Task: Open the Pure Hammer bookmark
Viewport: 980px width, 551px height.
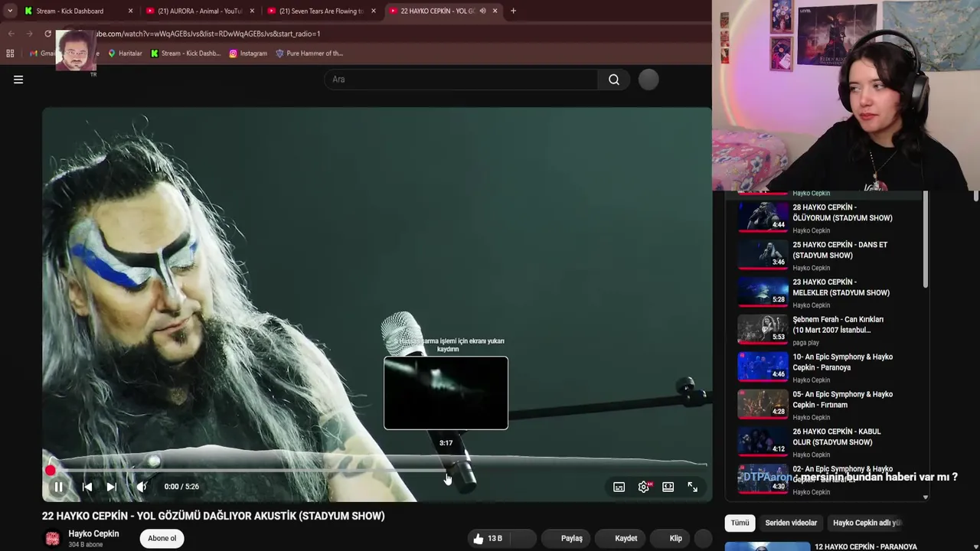Action: pos(309,54)
